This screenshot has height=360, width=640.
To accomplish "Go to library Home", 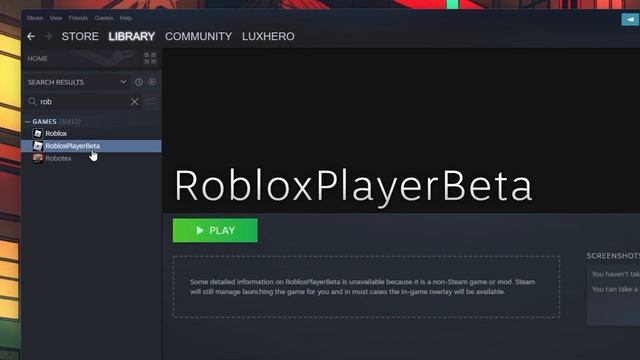I will (x=38, y=58).
